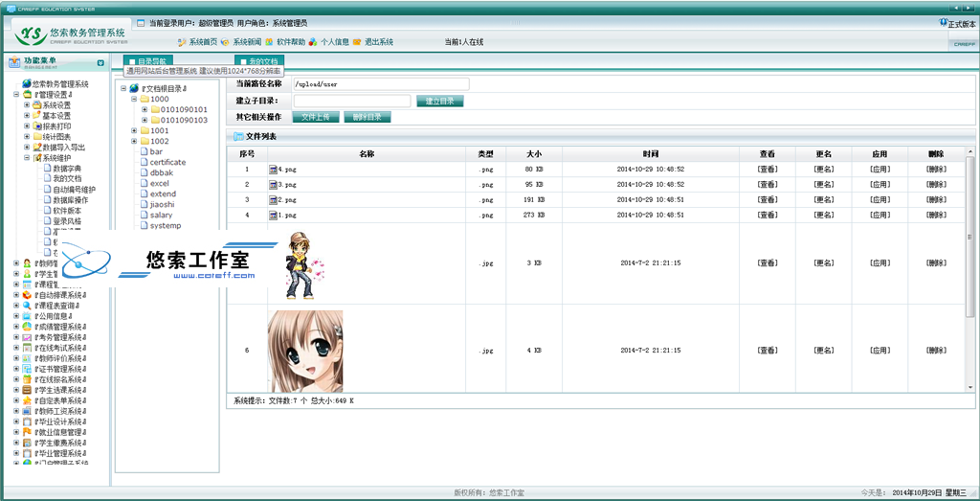Click the 成绩管理系统 pie chart icon
Image resolution: width=980 pixels, height=501 pixels.
click(x=27, y=327)
